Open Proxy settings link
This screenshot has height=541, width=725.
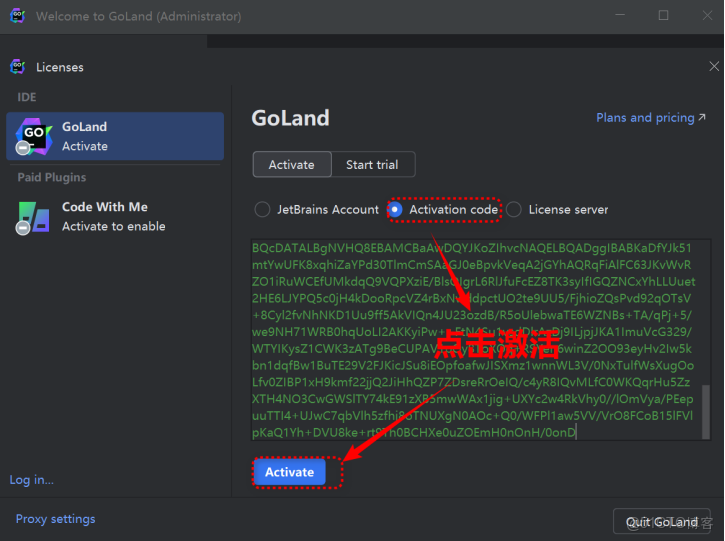pos(55,519)
